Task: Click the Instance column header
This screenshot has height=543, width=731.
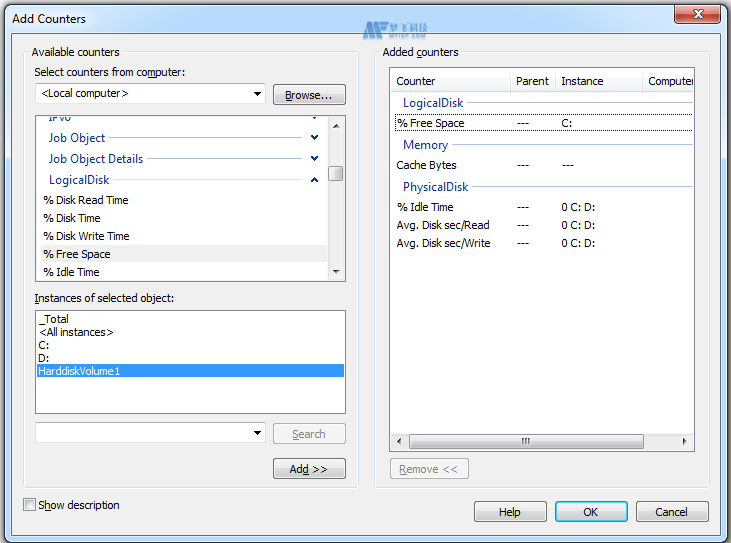Action: click(x=597, y=81)
